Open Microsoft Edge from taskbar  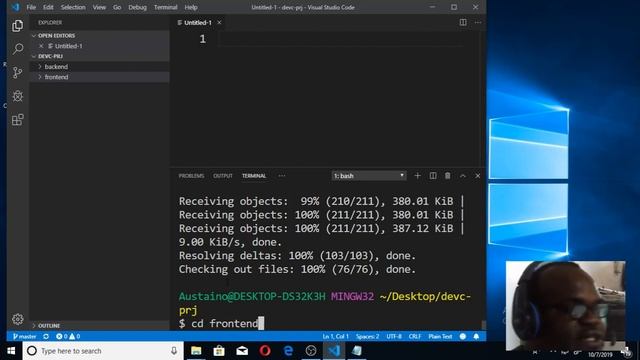coord(288,351)
